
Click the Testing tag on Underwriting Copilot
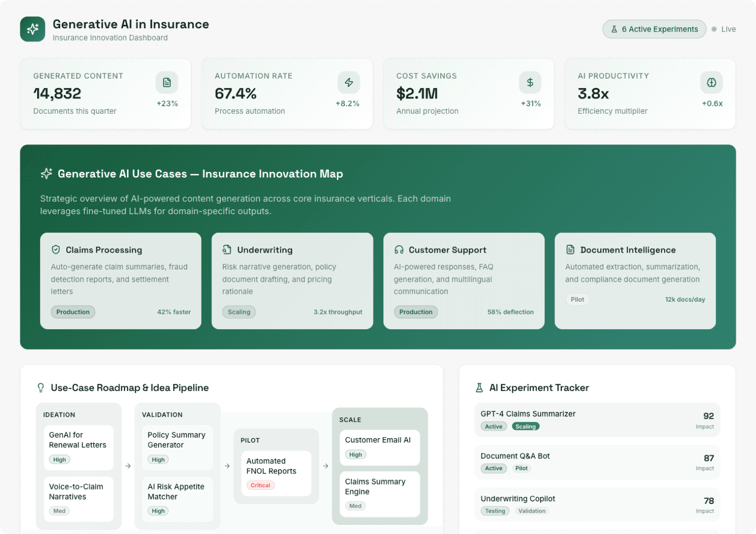click(495, 511)
